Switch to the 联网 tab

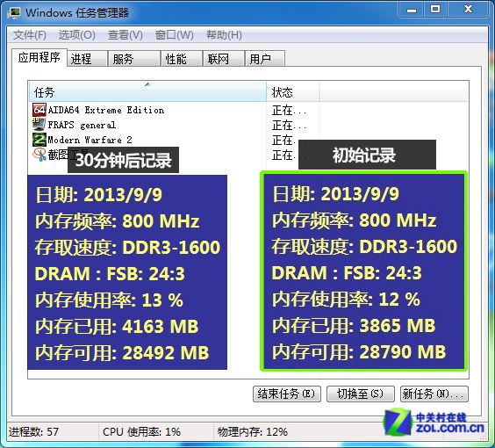pos(224,59)
